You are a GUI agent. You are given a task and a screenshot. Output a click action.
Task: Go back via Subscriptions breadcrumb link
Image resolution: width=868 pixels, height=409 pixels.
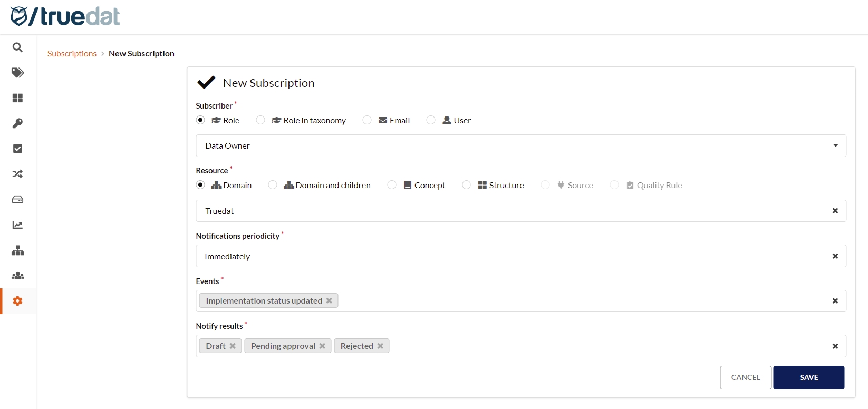click(72, 54)
